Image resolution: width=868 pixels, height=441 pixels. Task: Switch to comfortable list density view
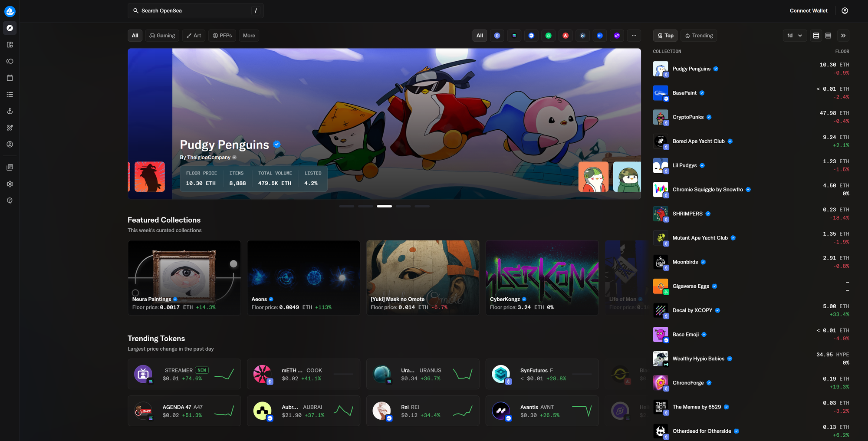click(x=816, y=36)
